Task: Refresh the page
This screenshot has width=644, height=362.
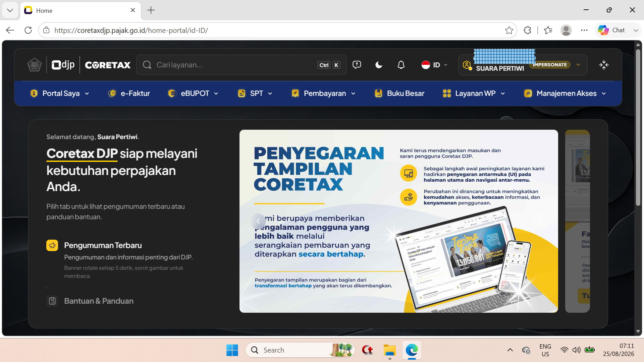Action: tap(28, 30)
